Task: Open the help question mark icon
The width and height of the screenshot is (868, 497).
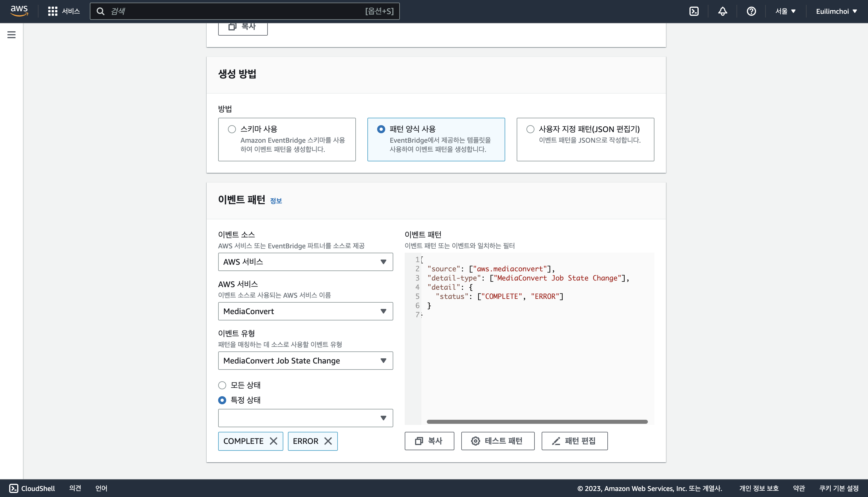Action: (x=751, y=11)
